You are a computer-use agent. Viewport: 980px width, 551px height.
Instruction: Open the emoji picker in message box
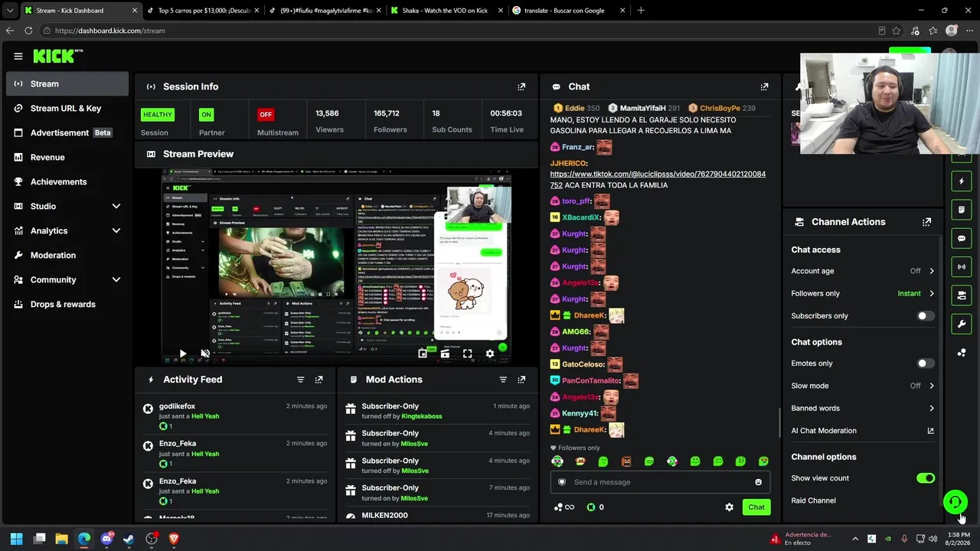(x=758, y=482)
